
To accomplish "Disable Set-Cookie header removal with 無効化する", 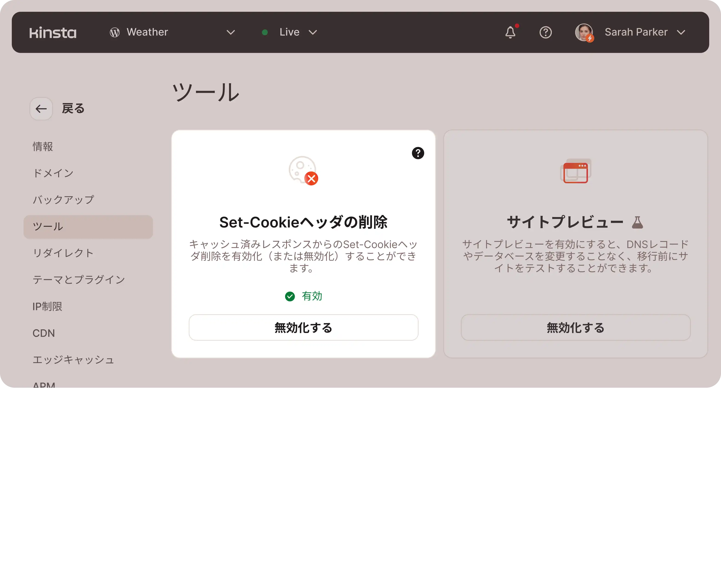I will tap(303, 328).
